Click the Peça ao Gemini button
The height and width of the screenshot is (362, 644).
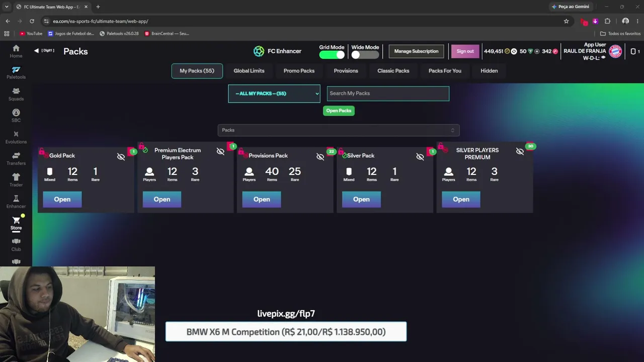click(571, 7)
